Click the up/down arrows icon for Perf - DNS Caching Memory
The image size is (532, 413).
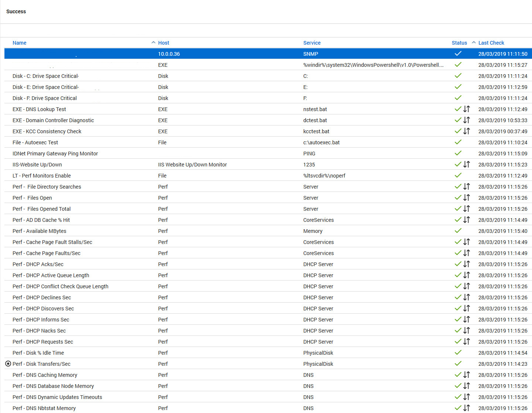tap(467, 375)
